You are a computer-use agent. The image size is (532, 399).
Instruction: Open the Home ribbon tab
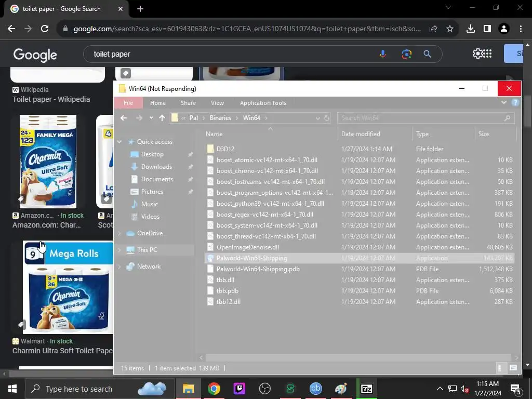[158, 103]
